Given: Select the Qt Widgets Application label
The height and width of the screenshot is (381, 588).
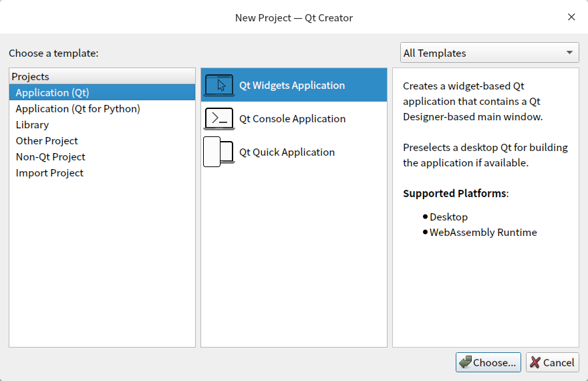Looking at the screenshot, I should click(292, 85).
